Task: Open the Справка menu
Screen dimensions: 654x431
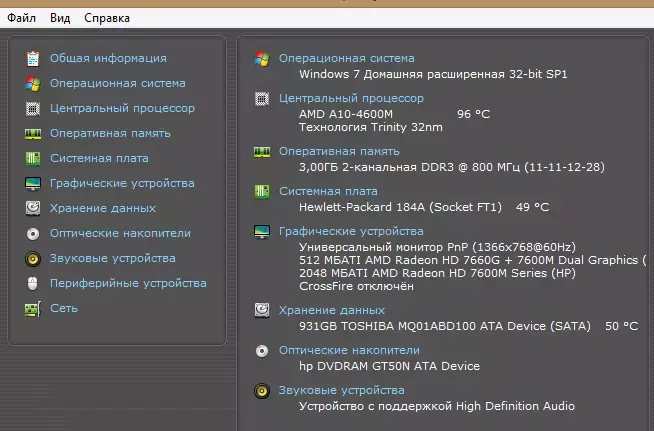Action: 107,18
